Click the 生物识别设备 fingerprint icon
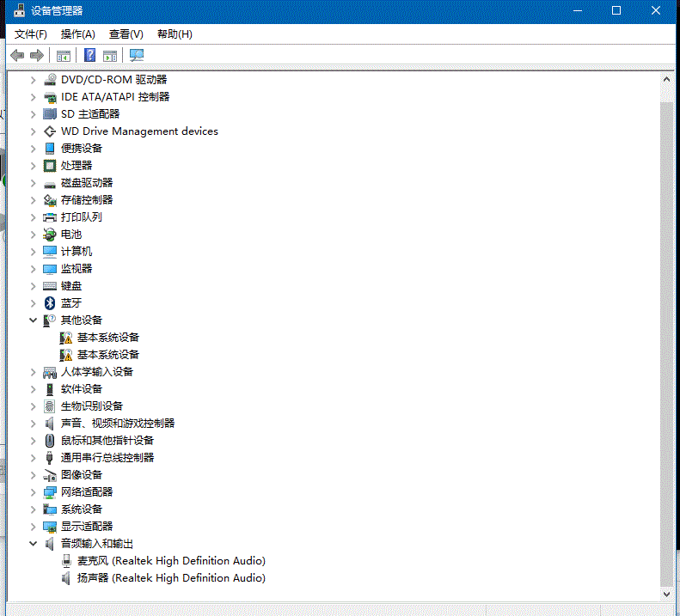The image size is (680, 616). (50, 406)
